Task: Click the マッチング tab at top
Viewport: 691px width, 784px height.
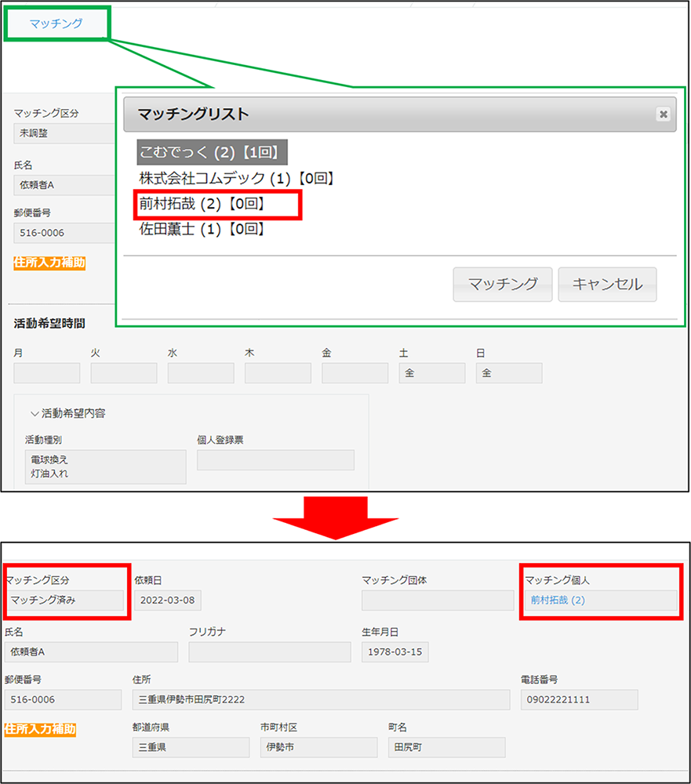Action: pyautogui.click(x=56, y=24)
